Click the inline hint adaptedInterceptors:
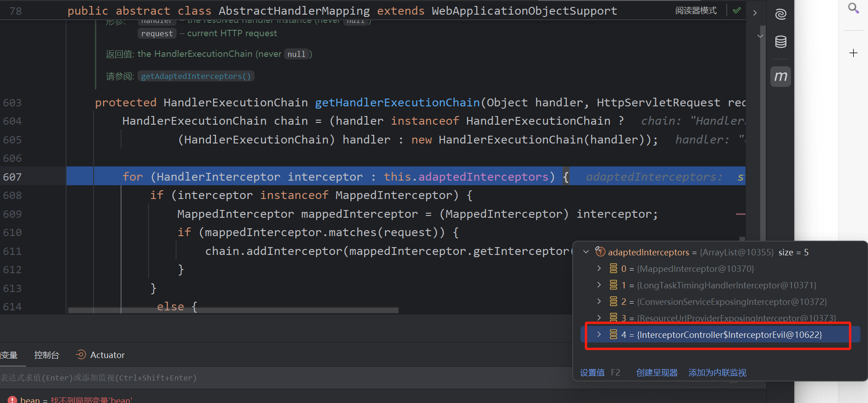The image size is (868, 403). click(x=654, y=177)
